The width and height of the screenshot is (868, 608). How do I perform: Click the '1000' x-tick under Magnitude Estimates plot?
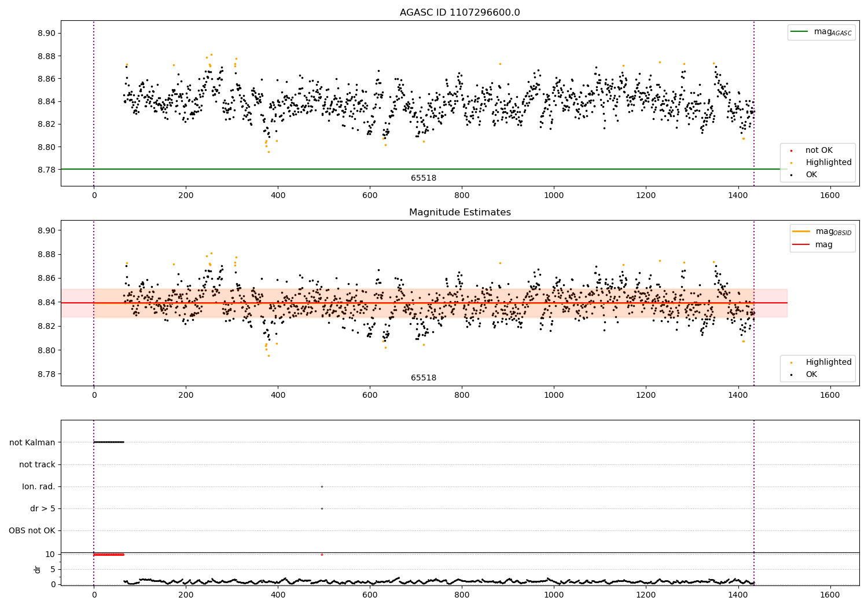[554, 395]
